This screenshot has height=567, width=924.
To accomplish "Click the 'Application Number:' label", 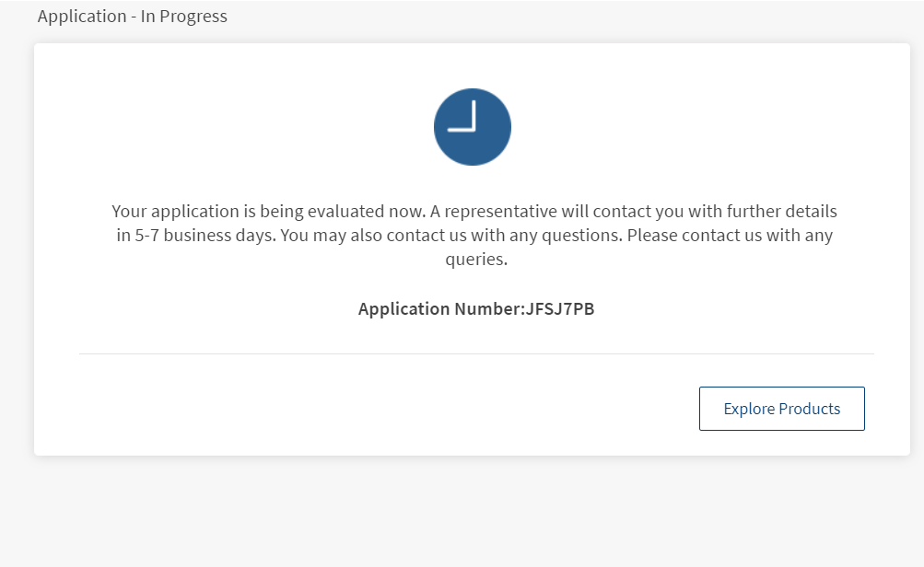I will point(441,308).
